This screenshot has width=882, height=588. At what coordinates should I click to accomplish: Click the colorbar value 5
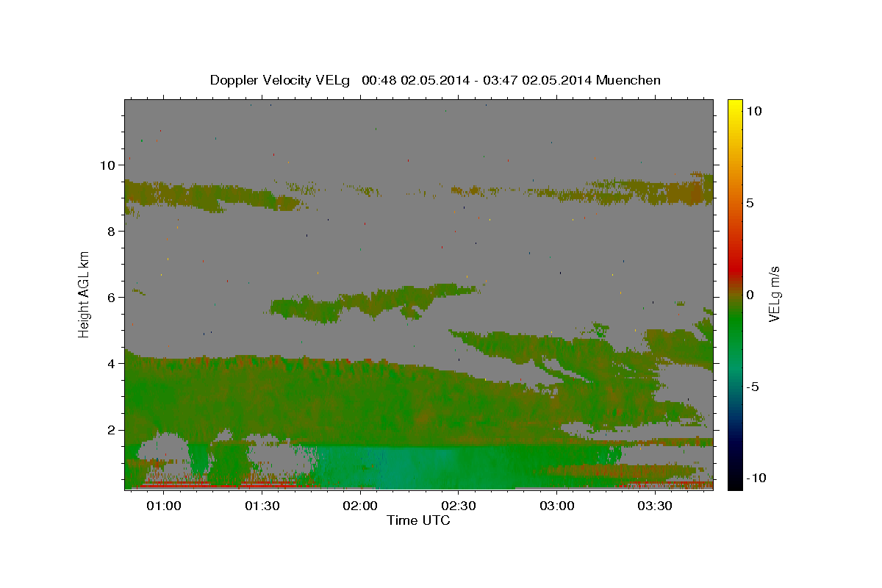click(x=750, y=203)
